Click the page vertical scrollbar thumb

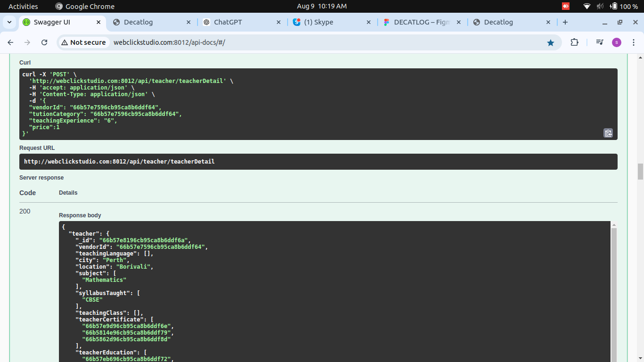point(640,172)
